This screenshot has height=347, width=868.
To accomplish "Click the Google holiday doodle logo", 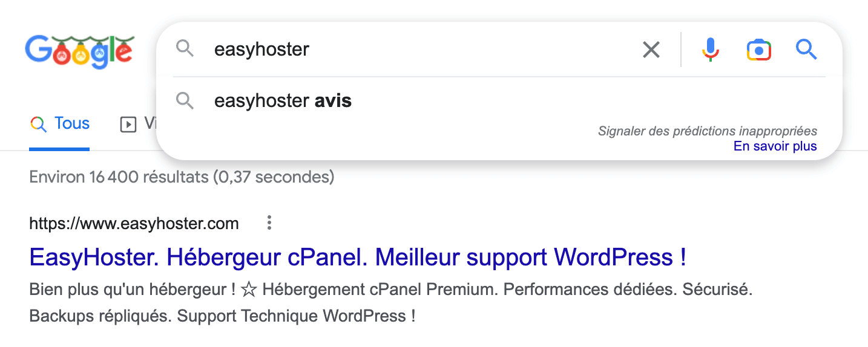I will point(79,51).
